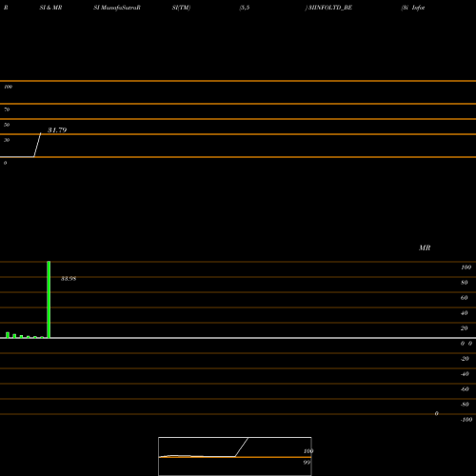Screen dimensions: 476x476
Task: Click the 31.79 RSI value label
Action: (x=57, y=130)
